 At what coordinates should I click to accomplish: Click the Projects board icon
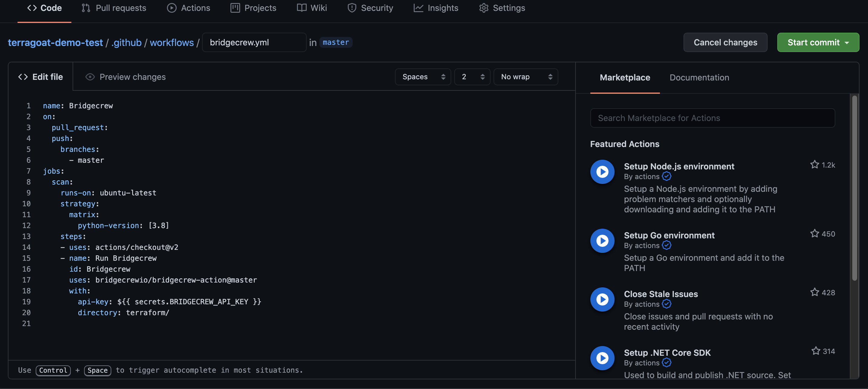click(x=235, y=8)
